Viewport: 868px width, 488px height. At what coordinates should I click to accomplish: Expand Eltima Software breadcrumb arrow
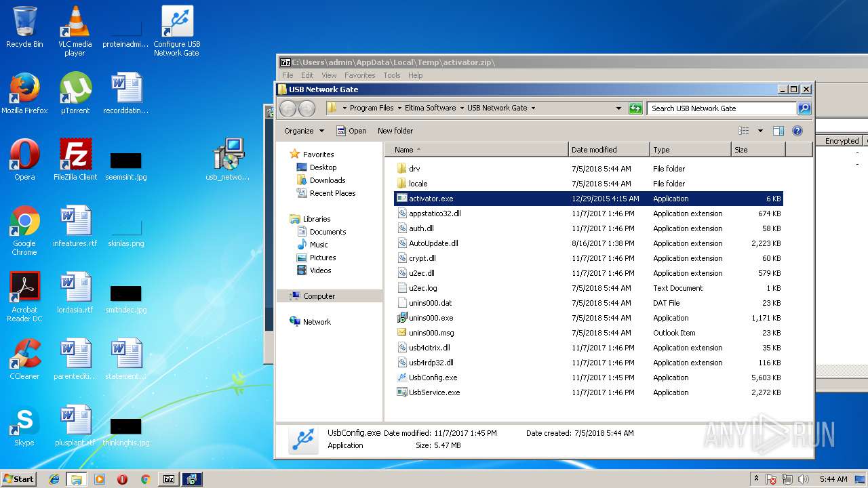coord(462,108)
